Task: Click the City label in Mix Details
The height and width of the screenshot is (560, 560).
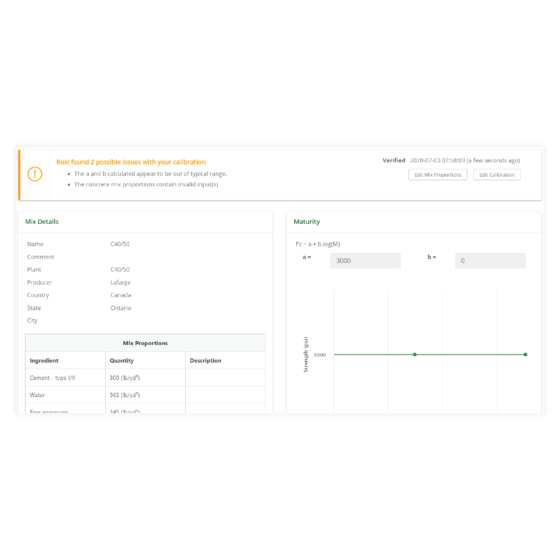Action: [32, 320]
